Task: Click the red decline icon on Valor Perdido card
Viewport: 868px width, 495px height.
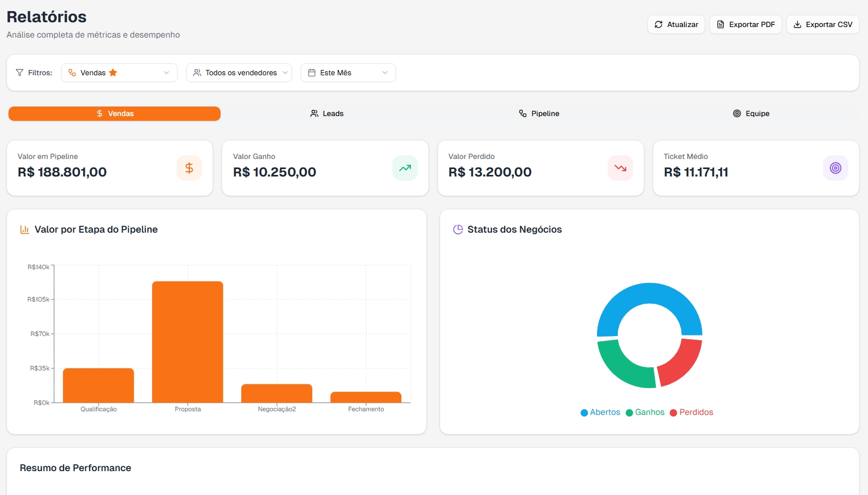Action: point(620,168)
